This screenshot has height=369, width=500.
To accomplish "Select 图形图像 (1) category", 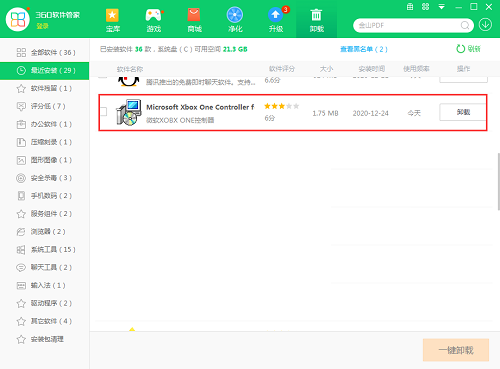I will point(45,160).
